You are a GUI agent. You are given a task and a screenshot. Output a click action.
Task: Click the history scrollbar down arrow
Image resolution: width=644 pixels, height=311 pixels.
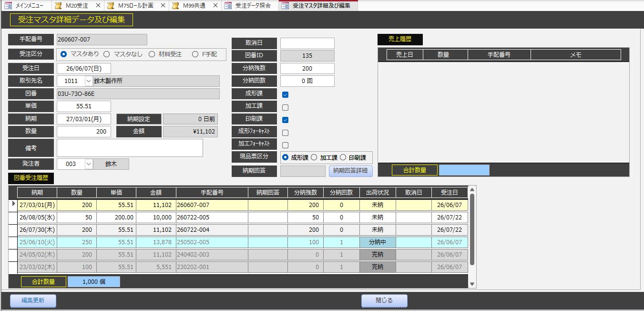coord(472,284)
